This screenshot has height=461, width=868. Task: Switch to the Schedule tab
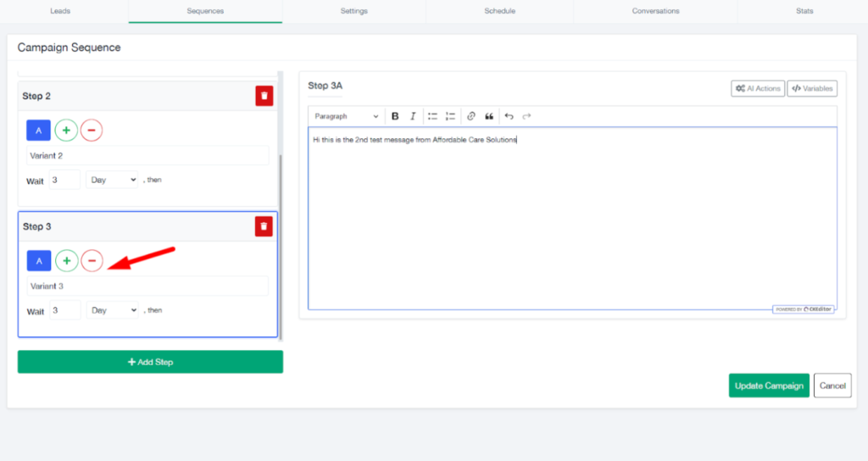(x=499, y=11)
